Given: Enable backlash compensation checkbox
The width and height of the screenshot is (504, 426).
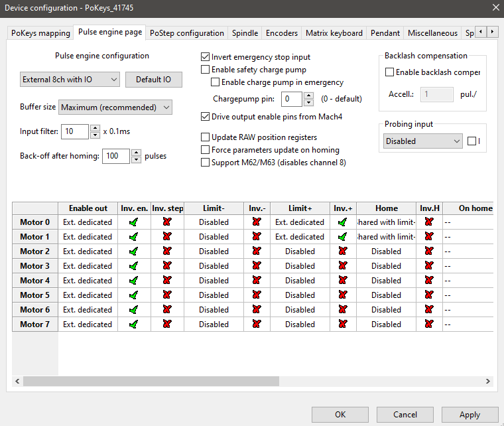Looking at the screenshot, I should point(389,72).
